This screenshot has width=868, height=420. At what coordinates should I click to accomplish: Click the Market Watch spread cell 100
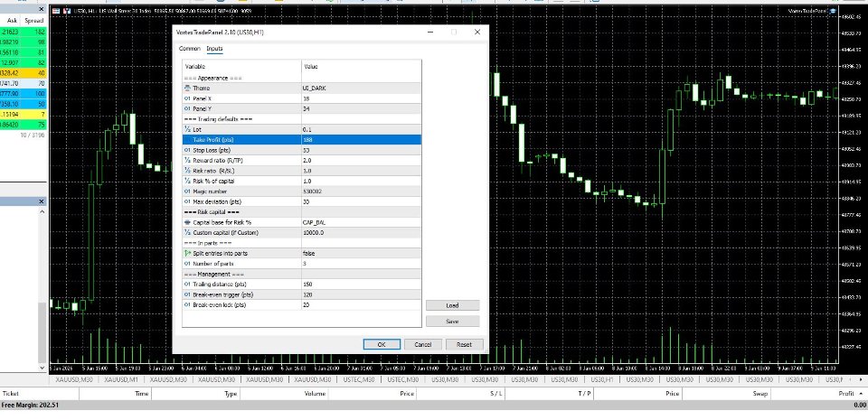coord(35,94)
